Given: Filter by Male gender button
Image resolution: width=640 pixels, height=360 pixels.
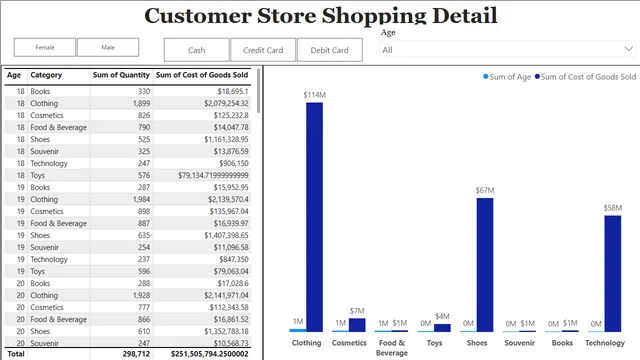Looking at the screenshot, I should tap(108, 47).
